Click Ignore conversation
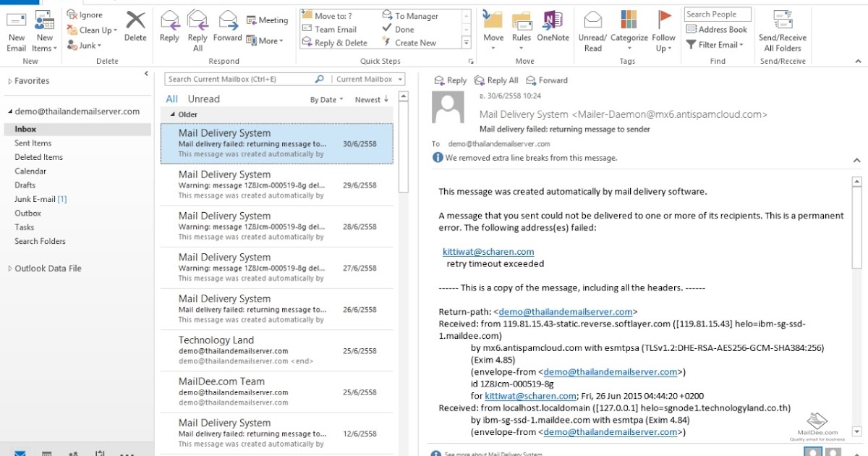868x456 pixels. click(x=85, y=15)
